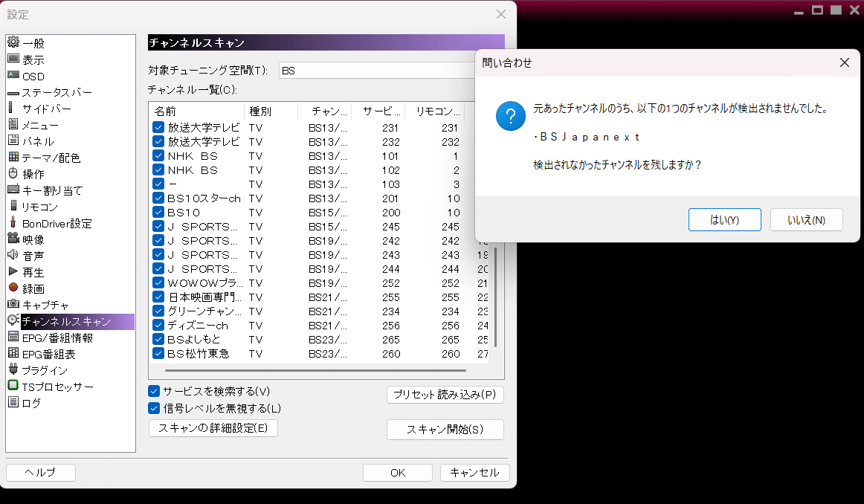Open the 対象チューニング空間 dropdown
The height and width of the screenshot is (504, 864).
pyautogui.click(x=372, y=70)
